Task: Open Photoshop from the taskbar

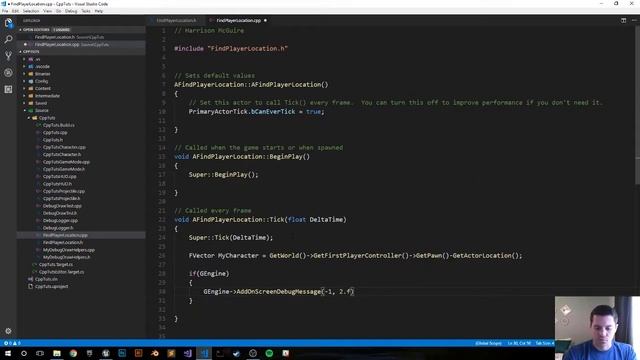Action: point(122,353)
